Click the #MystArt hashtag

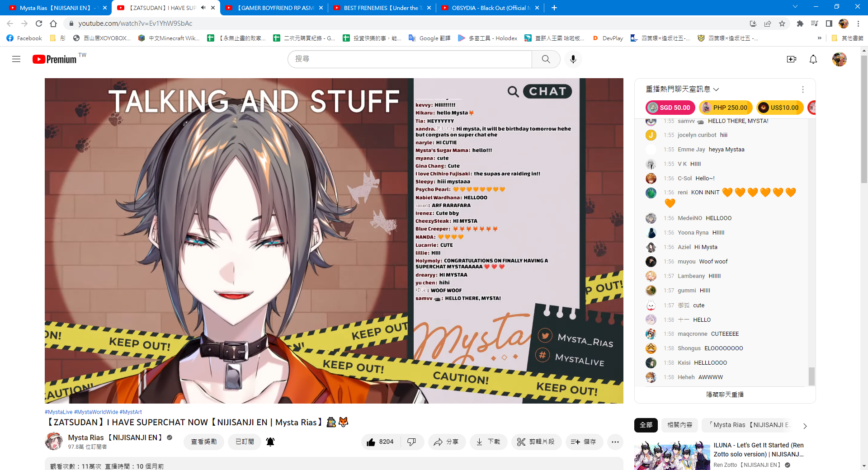[x=131, y=412]
